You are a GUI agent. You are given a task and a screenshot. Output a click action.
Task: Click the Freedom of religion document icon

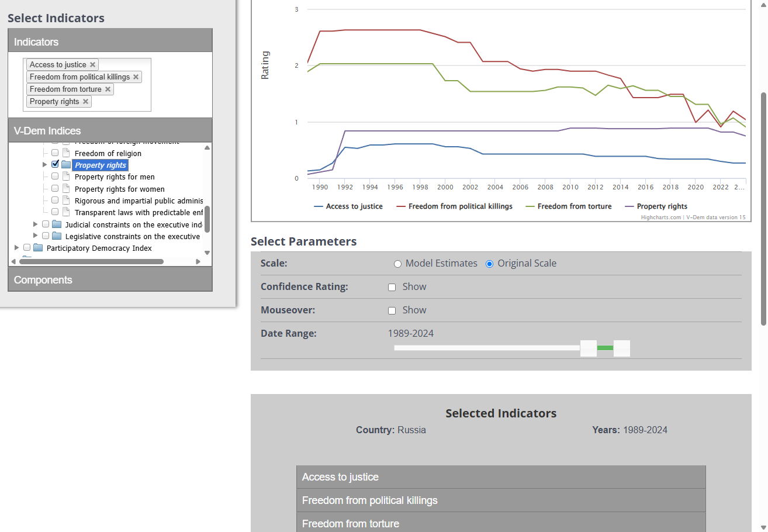tap(66, 153)
